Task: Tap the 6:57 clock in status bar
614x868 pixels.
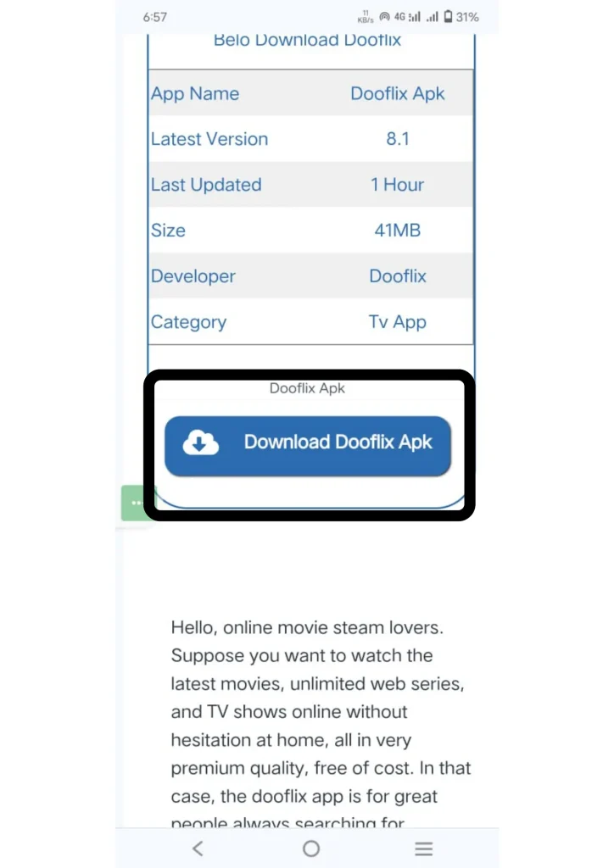Action: 154,17
